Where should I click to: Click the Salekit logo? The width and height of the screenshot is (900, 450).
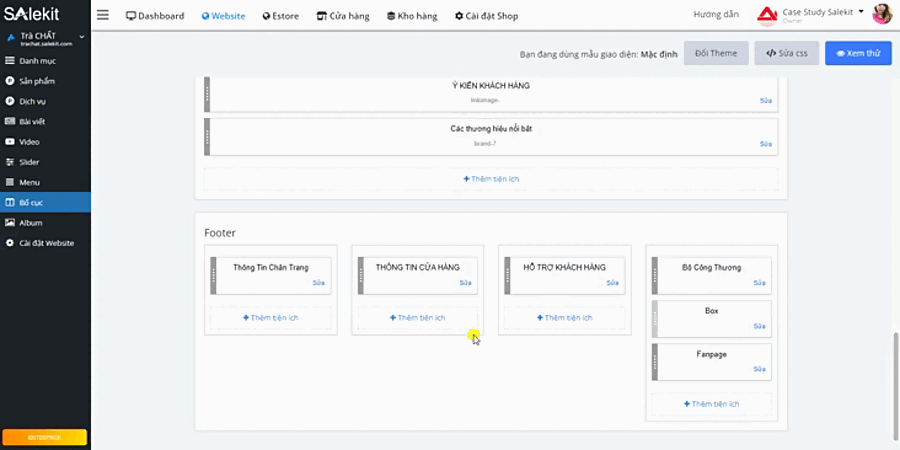pyautogui.click(x=32, y=14)
